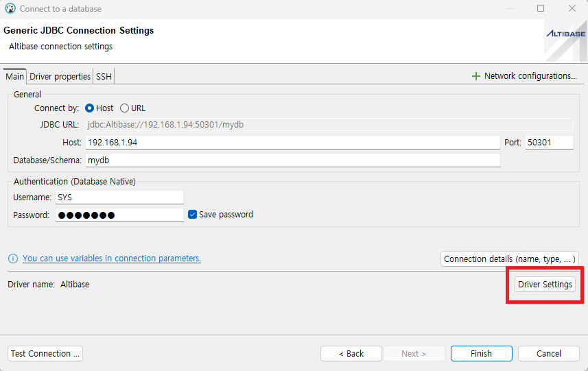Click the Altibase logo in header
Screen dimensions: 588x371
coord(565,34)
